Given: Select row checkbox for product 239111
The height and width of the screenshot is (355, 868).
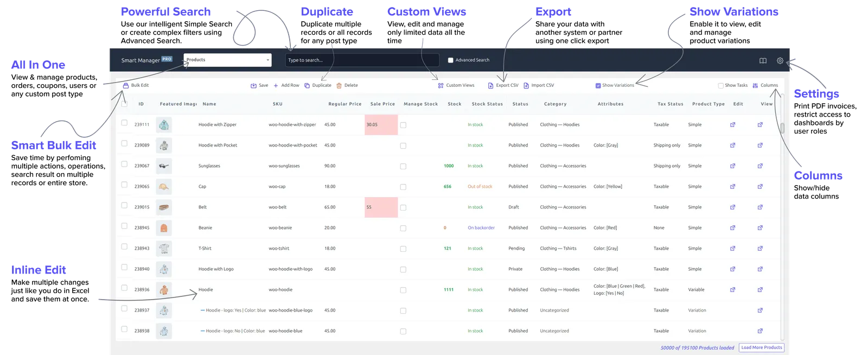Looking at the screenshot, I should coord(124,123).
